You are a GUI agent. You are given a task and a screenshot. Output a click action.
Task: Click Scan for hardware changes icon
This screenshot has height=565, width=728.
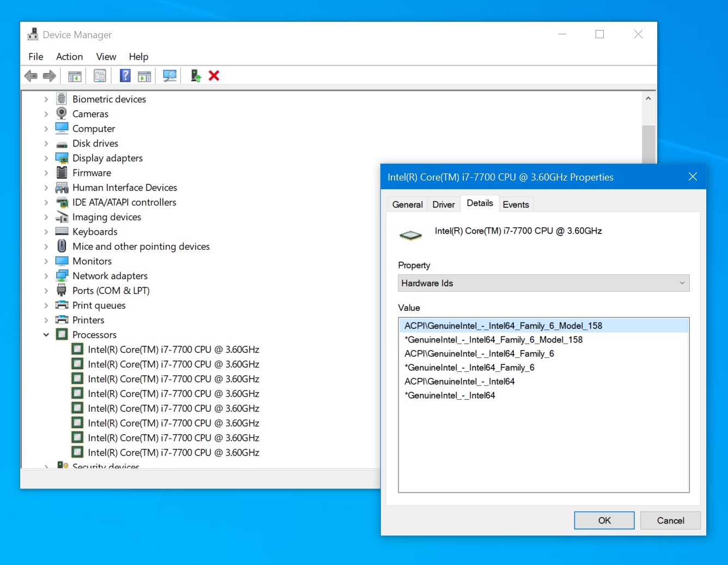(x=169, y=76)
